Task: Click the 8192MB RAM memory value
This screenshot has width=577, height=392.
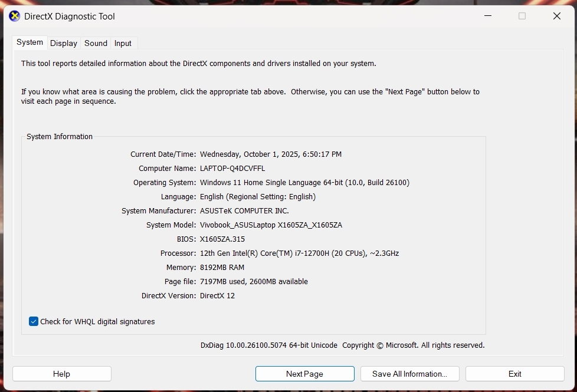Action: 224,268
